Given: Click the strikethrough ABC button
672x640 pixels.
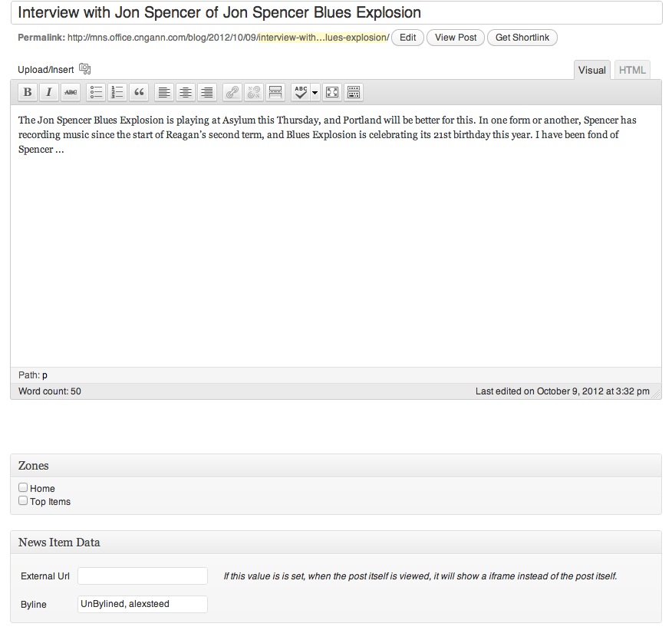Looking at the screenshot, I should pyautogui.click(x=71, y=92).
